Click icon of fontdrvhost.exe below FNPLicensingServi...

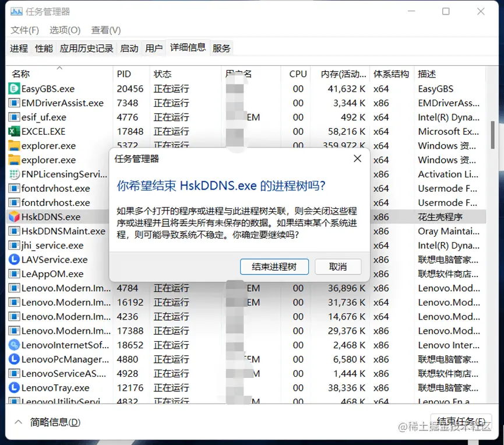[x=14, y=188]
